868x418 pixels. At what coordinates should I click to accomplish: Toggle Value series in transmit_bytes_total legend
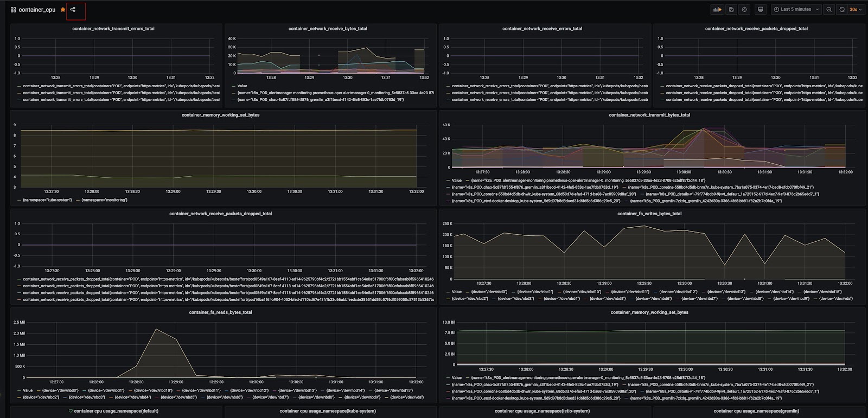click(x=457, y=181)
